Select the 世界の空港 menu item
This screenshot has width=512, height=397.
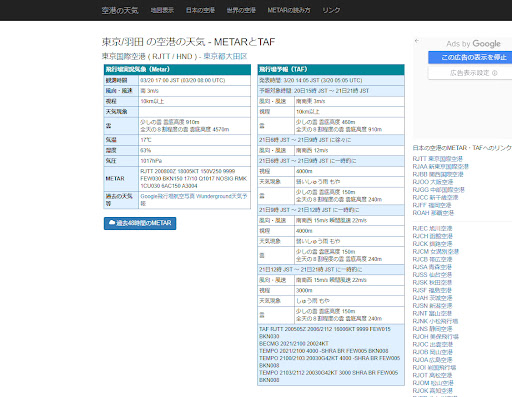241,10
